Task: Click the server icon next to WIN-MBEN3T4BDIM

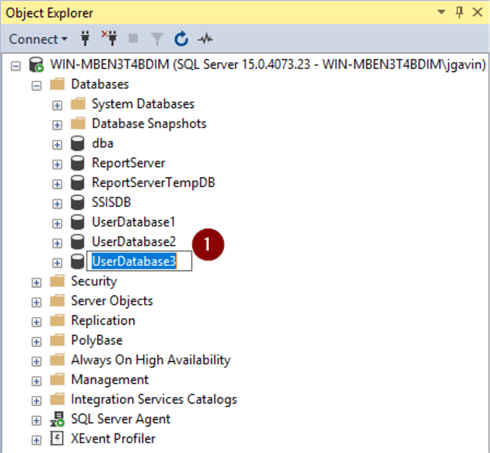Action: (36, 65)
